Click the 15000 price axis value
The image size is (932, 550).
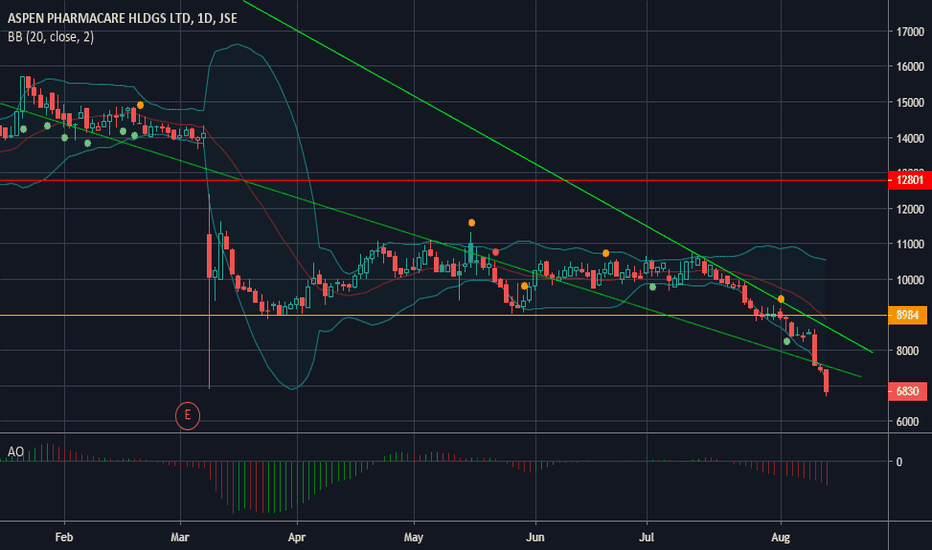pyautogui.click(x=910, y=103)
